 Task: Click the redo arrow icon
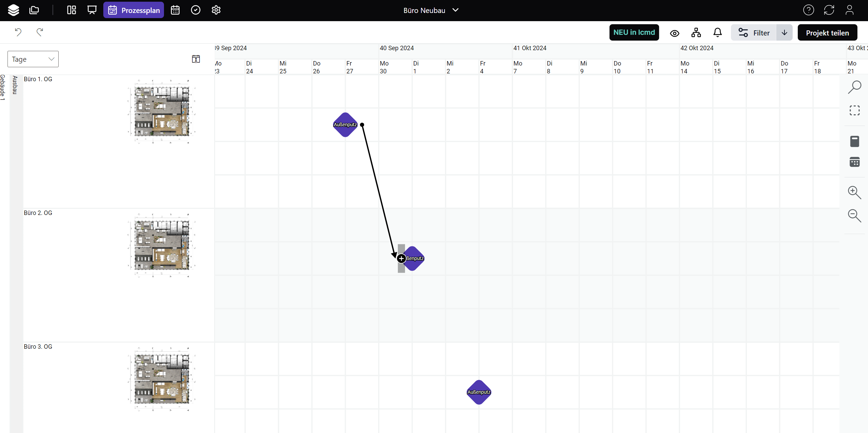click(40, 32)
